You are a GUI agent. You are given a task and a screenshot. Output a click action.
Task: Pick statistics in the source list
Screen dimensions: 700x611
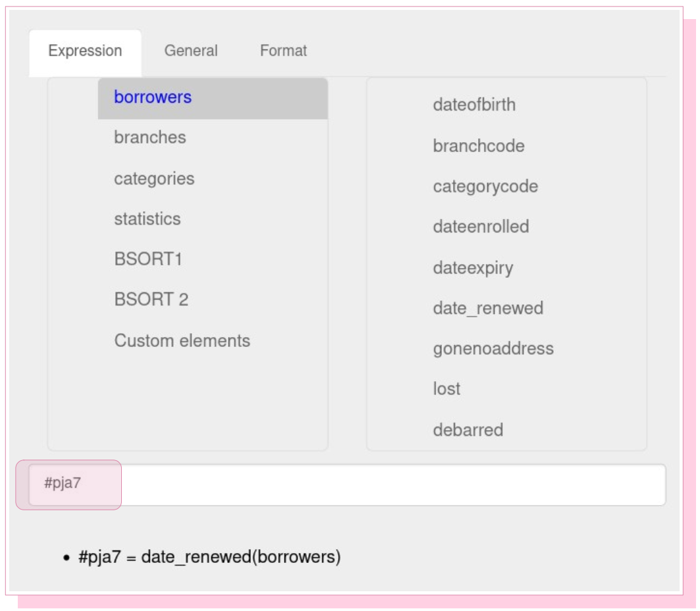tap(148, 219)
